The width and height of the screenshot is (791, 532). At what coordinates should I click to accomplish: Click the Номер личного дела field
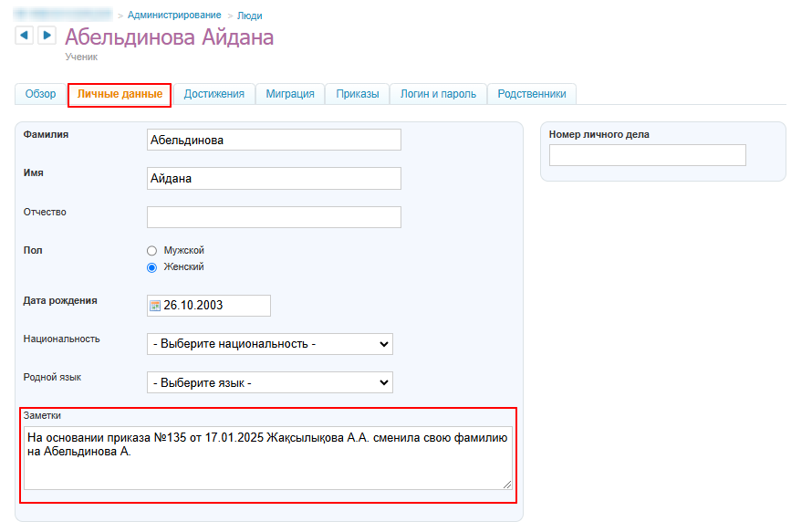[647, 155]
